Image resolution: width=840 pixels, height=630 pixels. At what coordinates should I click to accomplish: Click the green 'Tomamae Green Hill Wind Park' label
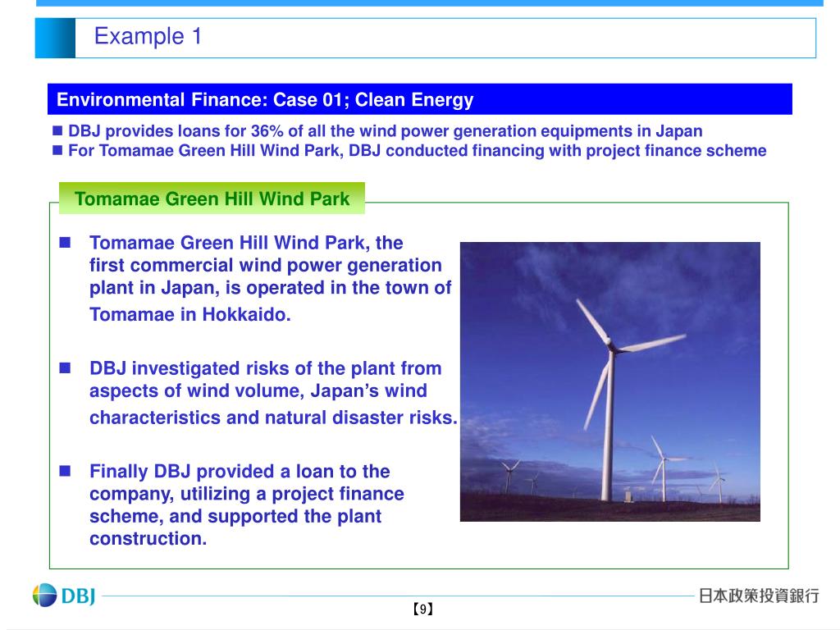[x=212, y=199]
